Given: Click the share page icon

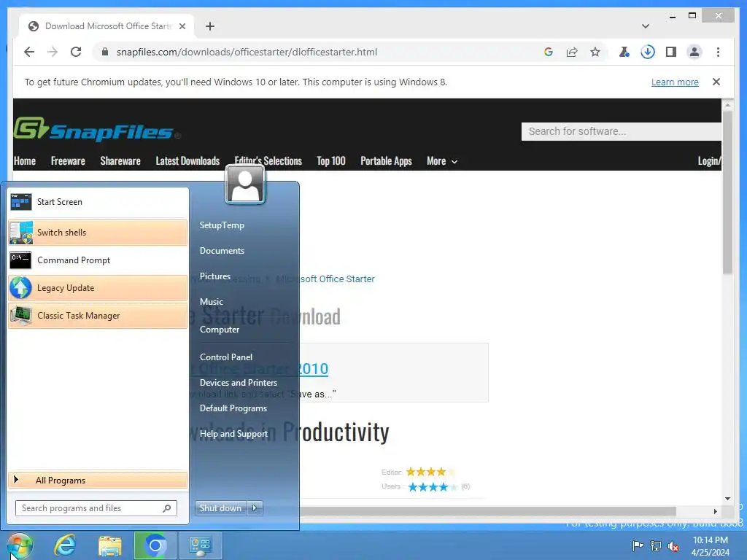Looking at the screenshot, I should tap(572, 52).
